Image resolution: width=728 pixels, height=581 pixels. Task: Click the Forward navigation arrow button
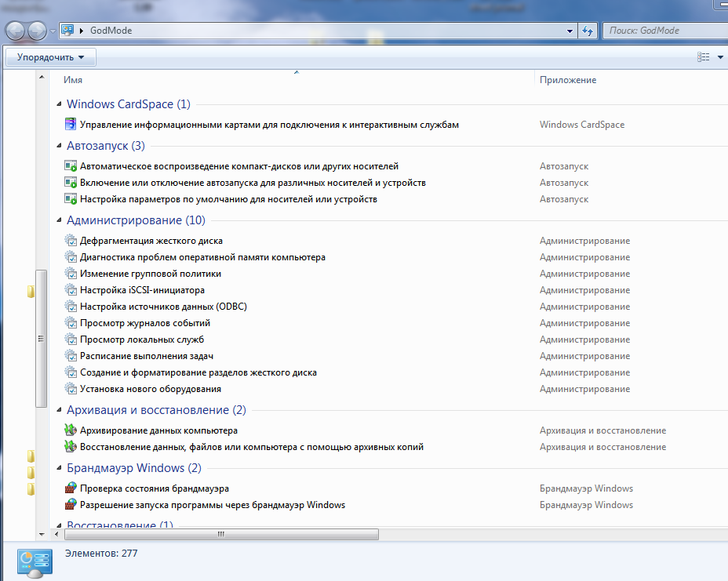click(x=37, y=31)
